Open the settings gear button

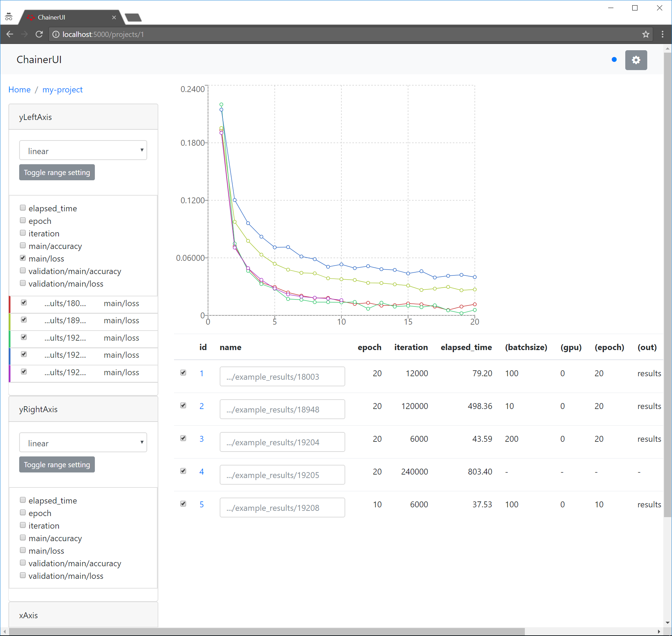point(636,60)
